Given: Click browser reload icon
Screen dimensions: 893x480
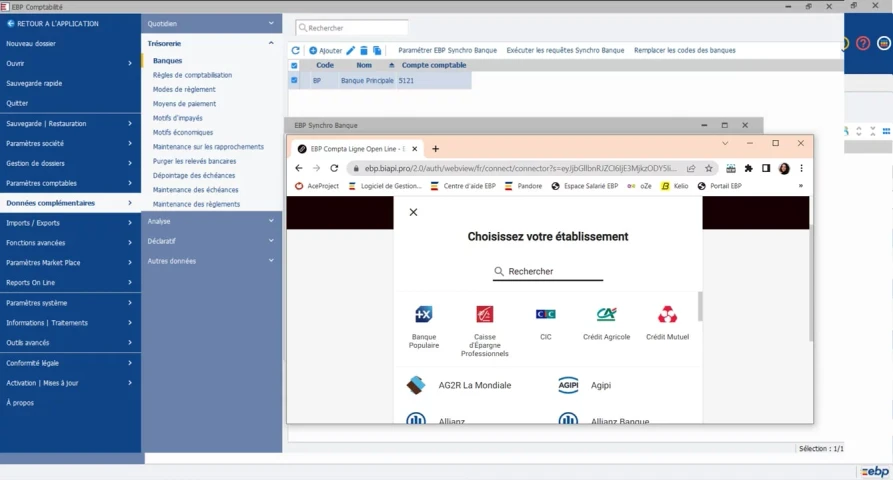Looking at the screenshot, I should (x=334, y=169).
